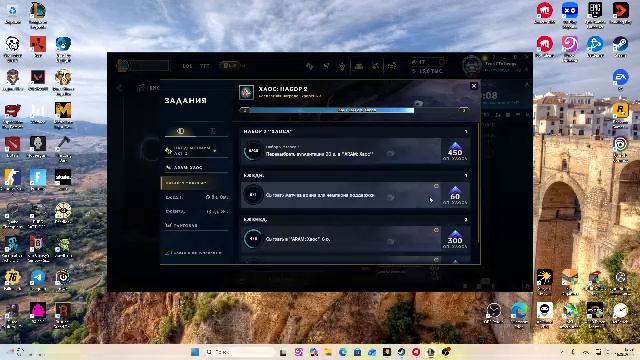Image resolution: width=640 pixels, height=360 pixels.
Task: Click the circular progress ring of 450 XP quest
Action: (253, 151)
